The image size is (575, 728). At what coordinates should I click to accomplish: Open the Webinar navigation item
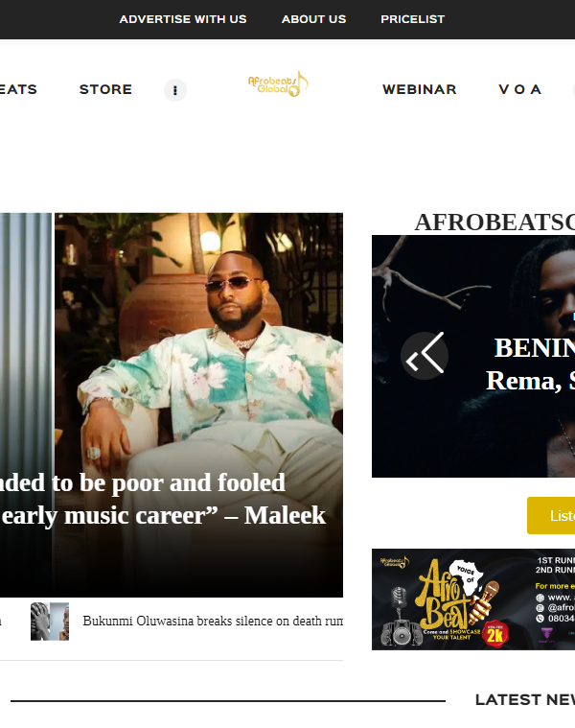[419, 89]
